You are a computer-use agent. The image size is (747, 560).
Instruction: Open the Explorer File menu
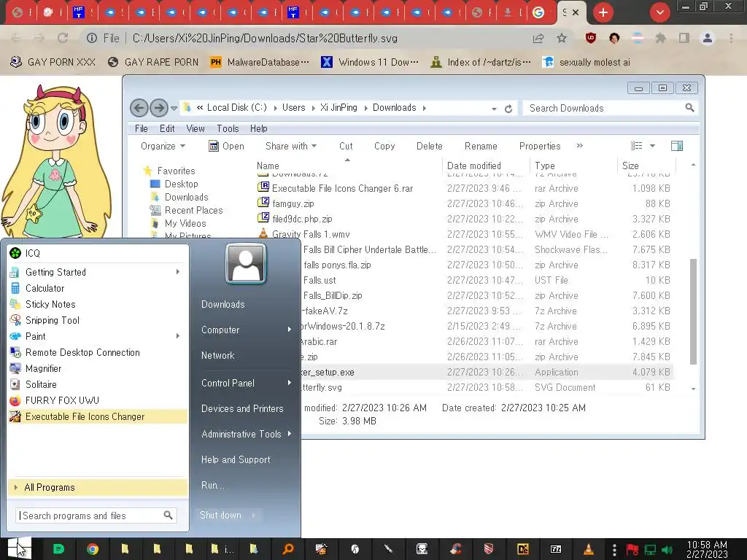click(141, 128)
